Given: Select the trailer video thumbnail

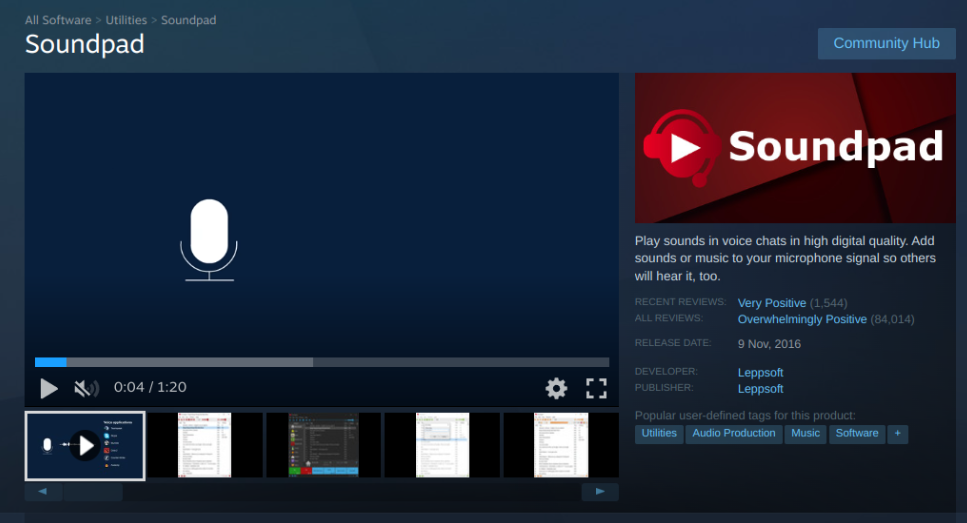Looking at the screenshot, I should [x=85, y=445].
